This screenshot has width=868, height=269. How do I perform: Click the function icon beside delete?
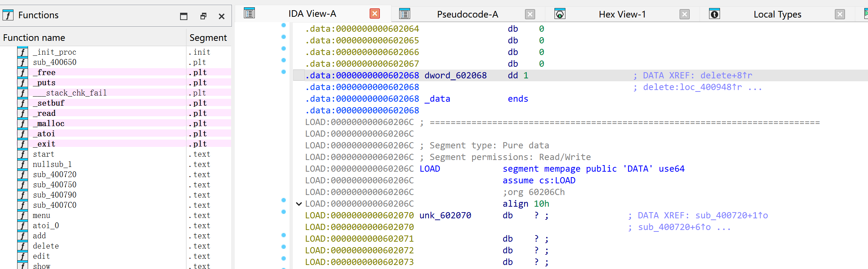click(23, 246)
